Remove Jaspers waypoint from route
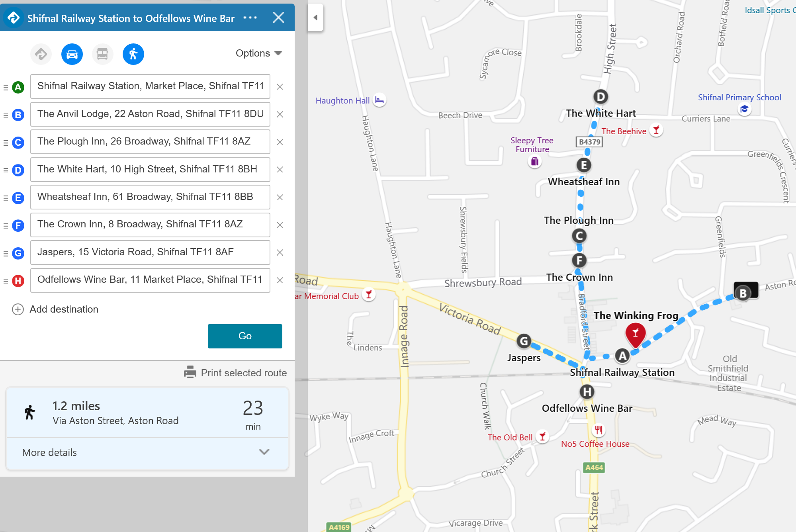The height and width of the screenshot is (532, 796). (x=280, y=253)
